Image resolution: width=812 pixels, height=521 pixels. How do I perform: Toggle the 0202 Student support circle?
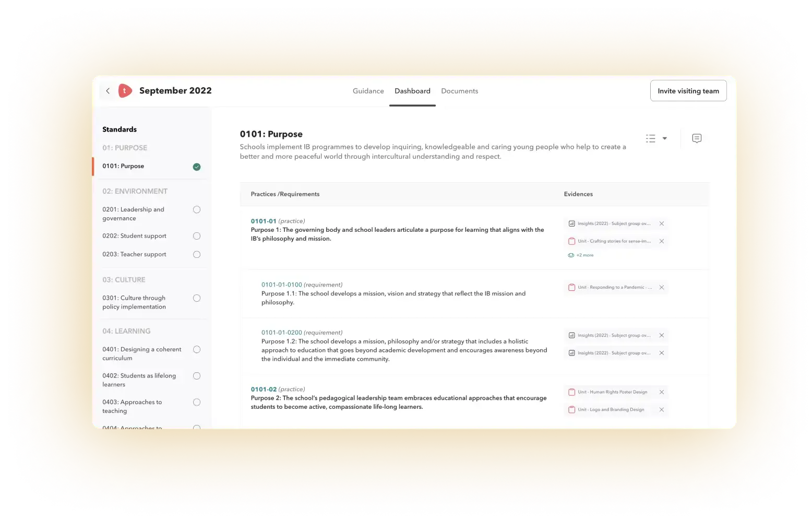[197, 236]
